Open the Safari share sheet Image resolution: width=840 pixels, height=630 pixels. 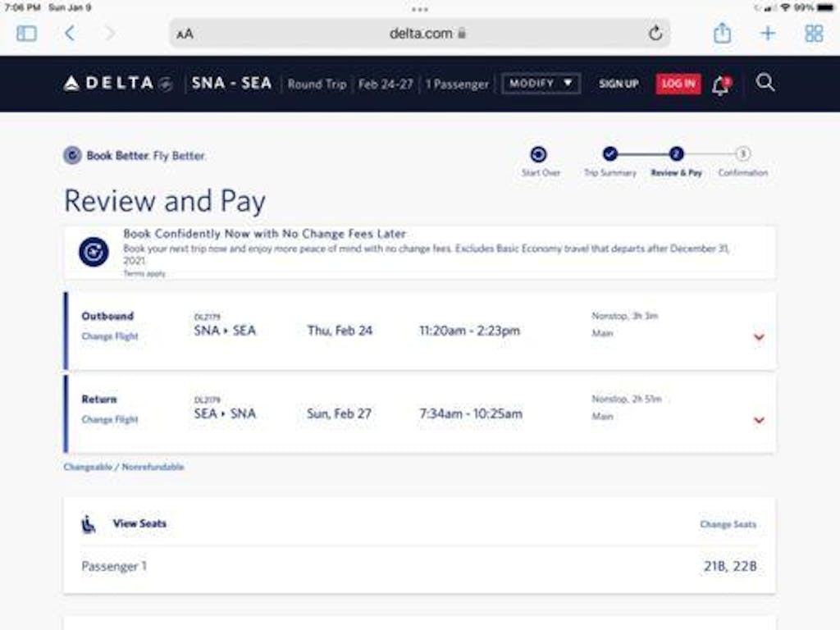722,34
